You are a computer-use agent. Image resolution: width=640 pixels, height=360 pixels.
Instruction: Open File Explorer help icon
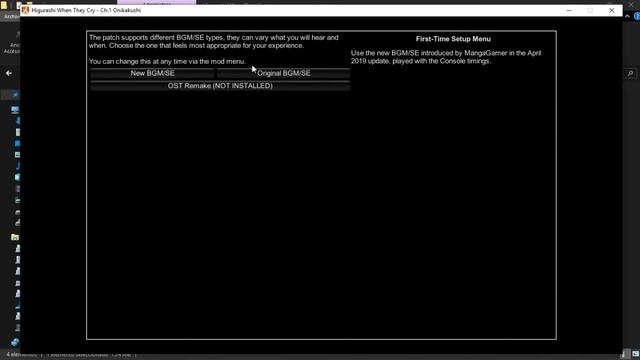click(x=637, y=16)
